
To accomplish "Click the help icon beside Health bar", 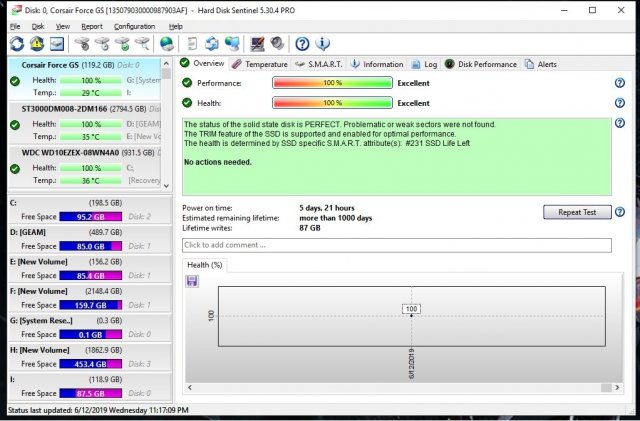I will point(619,103).
